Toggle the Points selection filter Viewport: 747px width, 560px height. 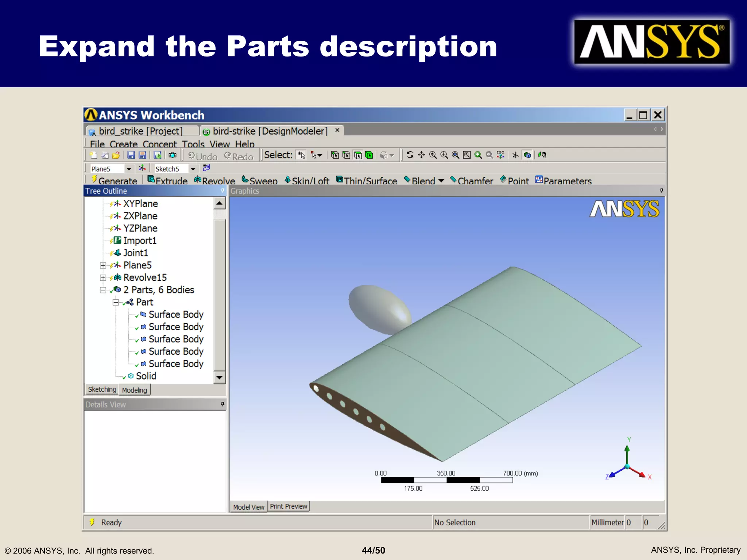pos(334,155)
